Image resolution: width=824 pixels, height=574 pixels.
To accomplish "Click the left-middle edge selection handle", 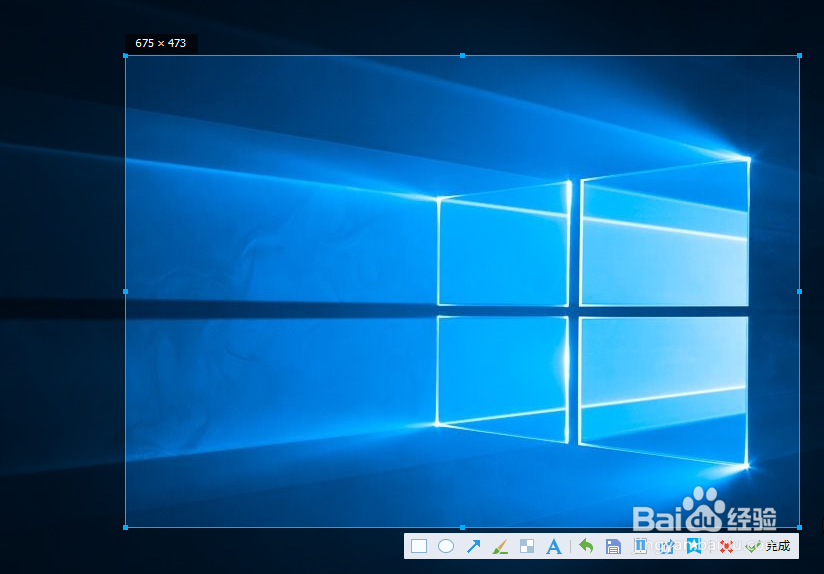I will tap(126, 291).
